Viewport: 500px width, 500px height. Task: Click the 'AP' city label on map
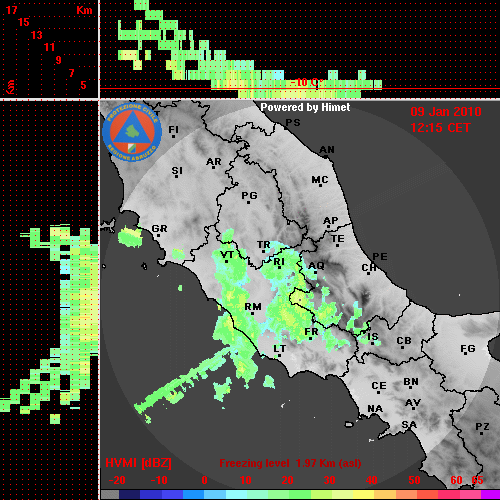pos(331,221)
